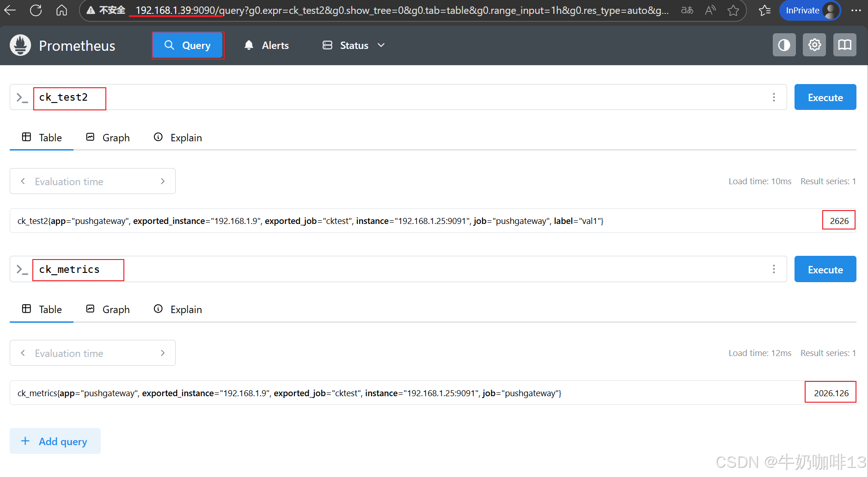Expand the Status dropdown menu

coord(354,45)
